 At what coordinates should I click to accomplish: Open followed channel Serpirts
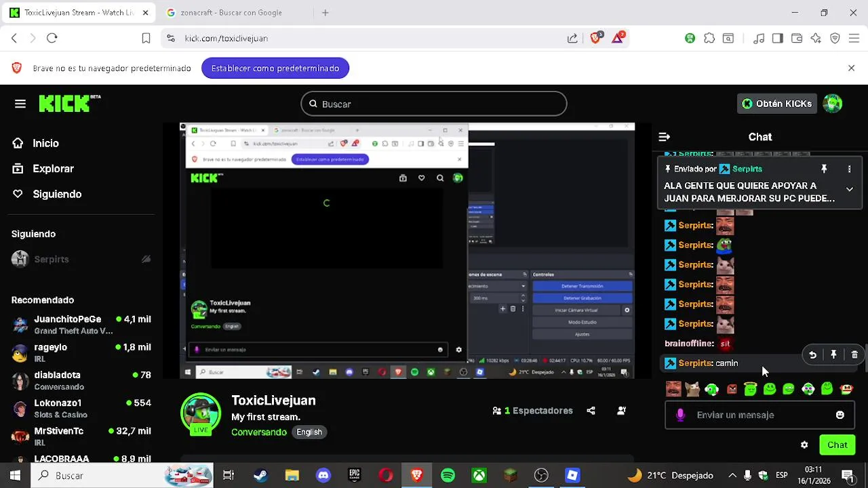click(80, 259)
